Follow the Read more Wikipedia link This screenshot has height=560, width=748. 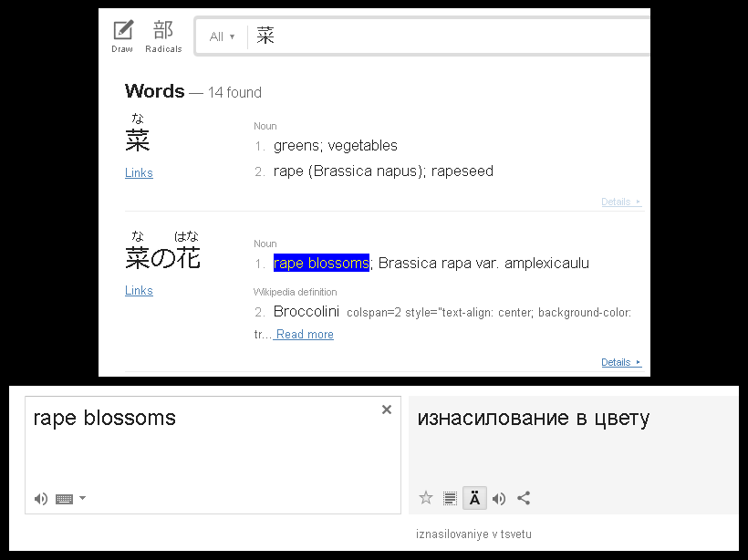coord(305,335)
